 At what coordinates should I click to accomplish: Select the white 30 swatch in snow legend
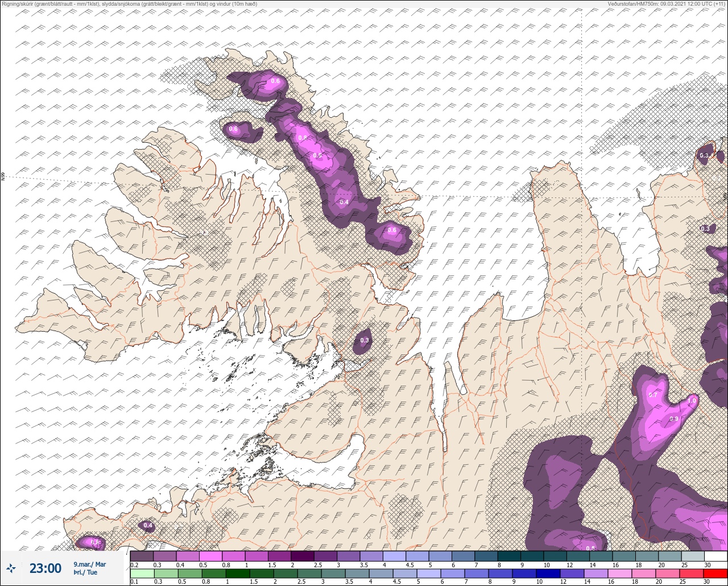coord(715,556)
